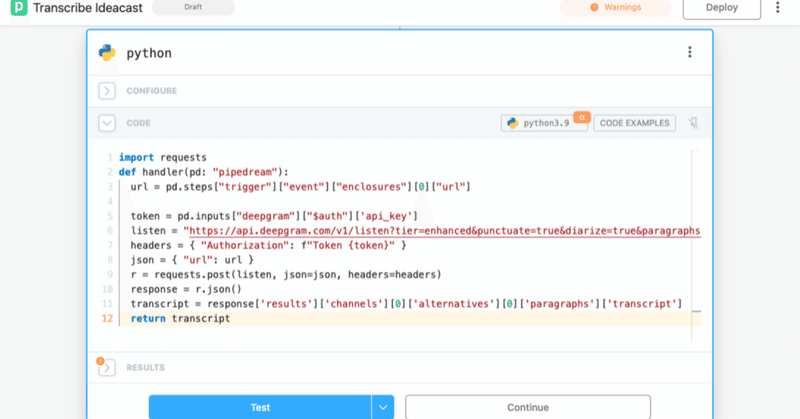800x419 pixels.
Task: Click the Deploy button
Action: (x=722, y=8)
